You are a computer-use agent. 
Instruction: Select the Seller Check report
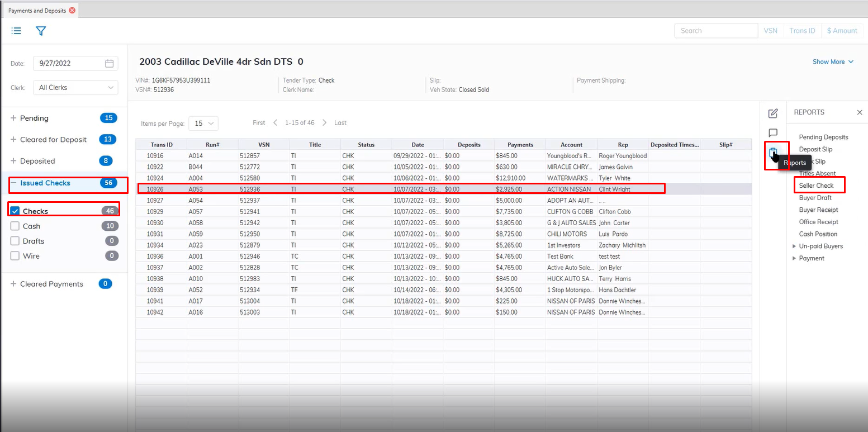point(816,186)
